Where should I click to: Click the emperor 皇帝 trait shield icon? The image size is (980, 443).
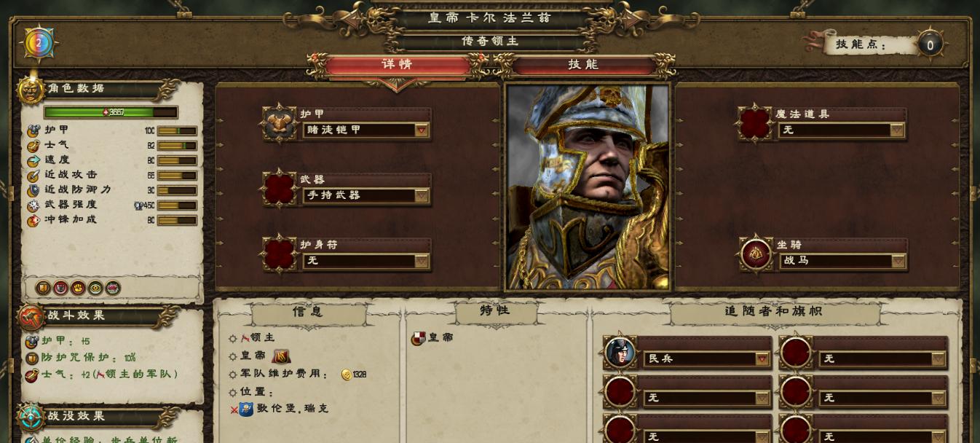418,338
